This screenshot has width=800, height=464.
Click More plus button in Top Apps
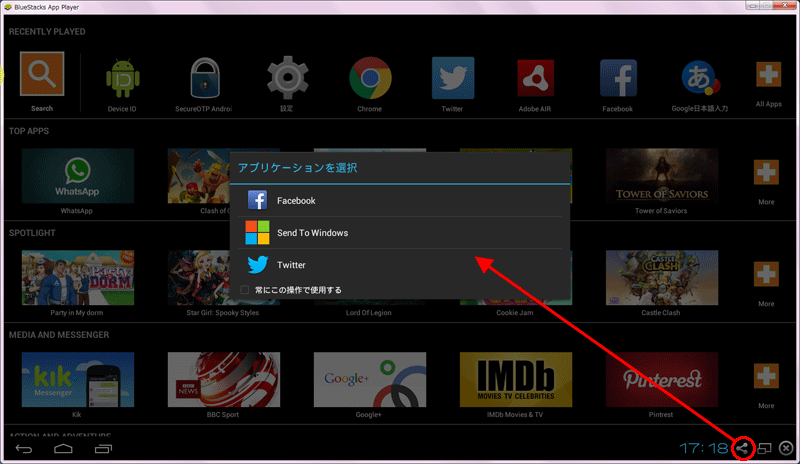pos(766,173)
